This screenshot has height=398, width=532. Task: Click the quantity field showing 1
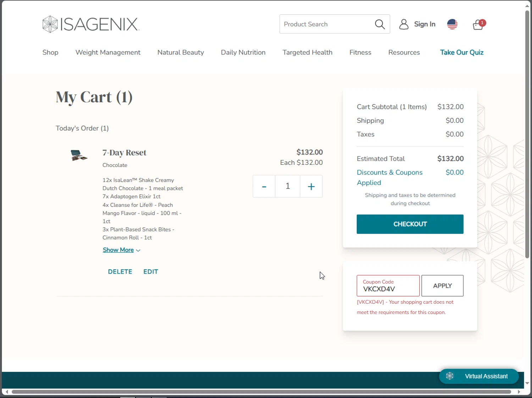(288, 186)
